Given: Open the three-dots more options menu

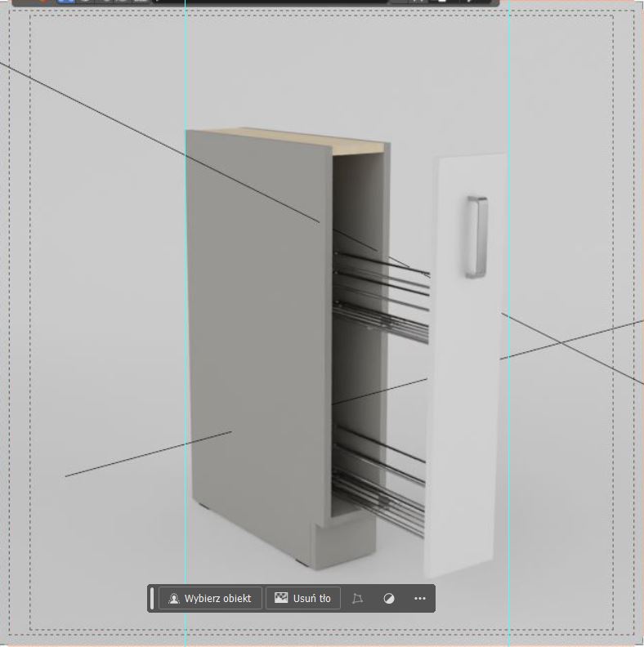Looking at the screenshot, I should pos(420,598).
